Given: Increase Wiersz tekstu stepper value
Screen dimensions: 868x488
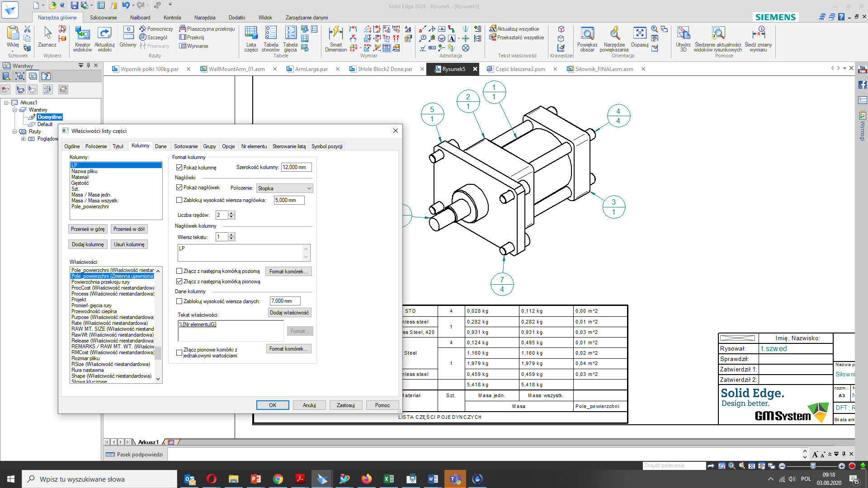Looking at the screenshot, I should (x=231, y=235).
